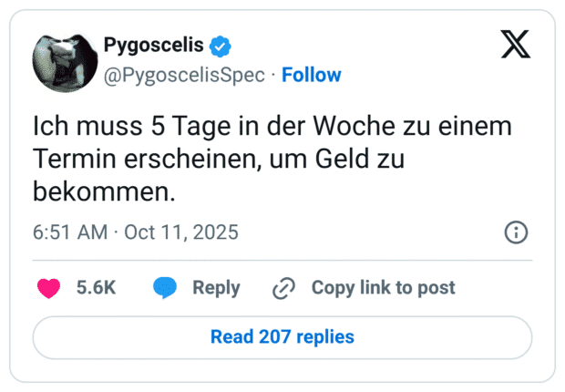Viewport: 565px width, 392px height.
Task: Open the Pygoscelis profile picture
Action: (65, 61)
